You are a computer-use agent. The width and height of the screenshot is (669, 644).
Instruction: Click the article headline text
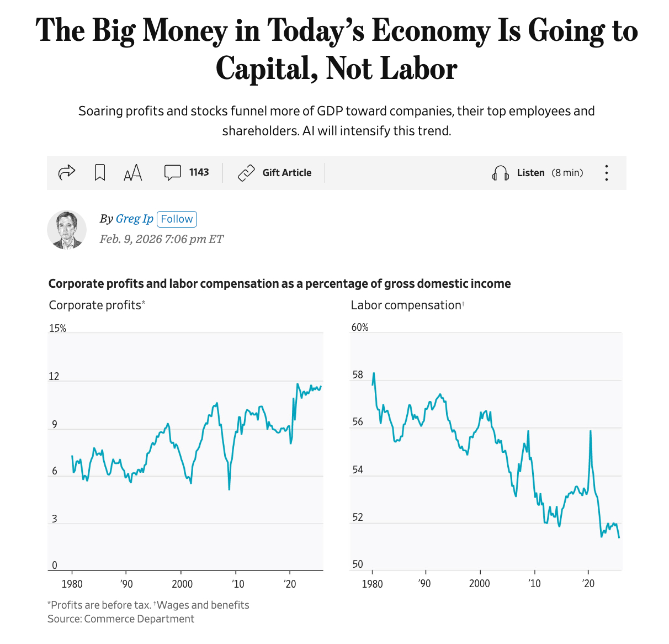337,49
